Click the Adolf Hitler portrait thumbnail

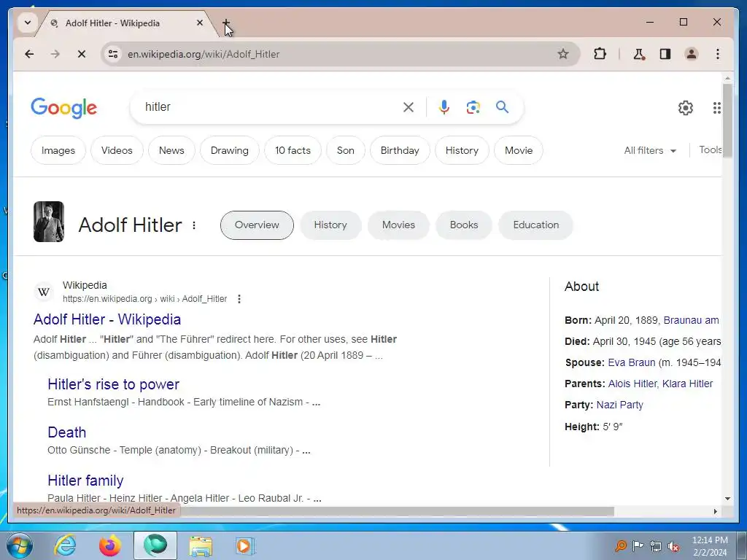point(49,222)
